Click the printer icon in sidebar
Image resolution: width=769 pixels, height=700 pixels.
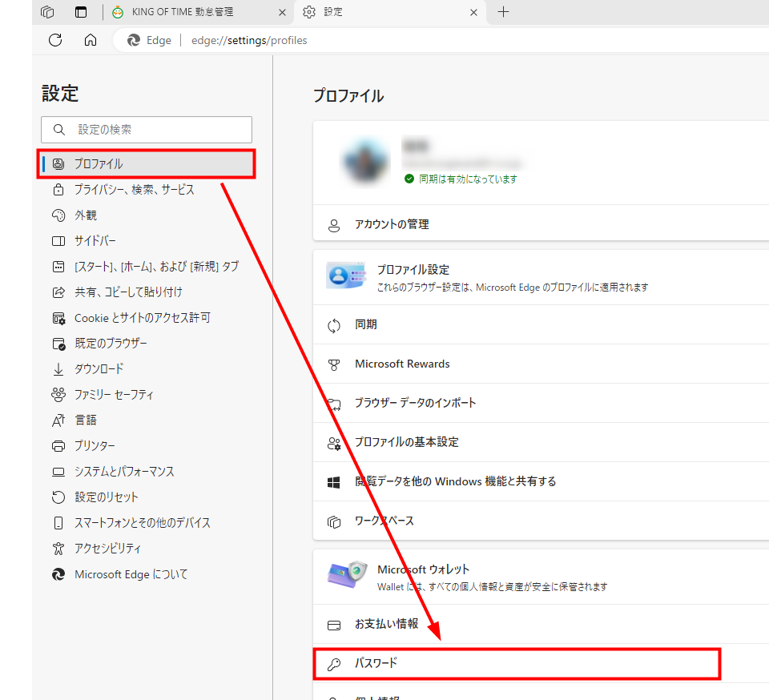point(58,446)
